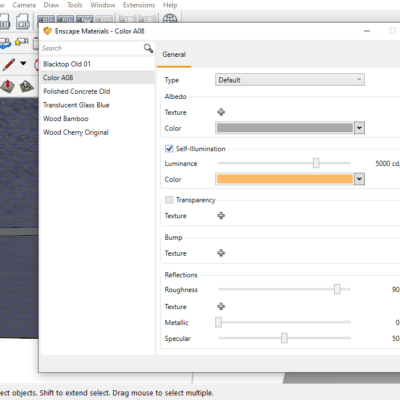Select the tool icon right of Push/Pull
Image resolution: width=400 pixels, height=400 pixels.
[x=27, y=86]
